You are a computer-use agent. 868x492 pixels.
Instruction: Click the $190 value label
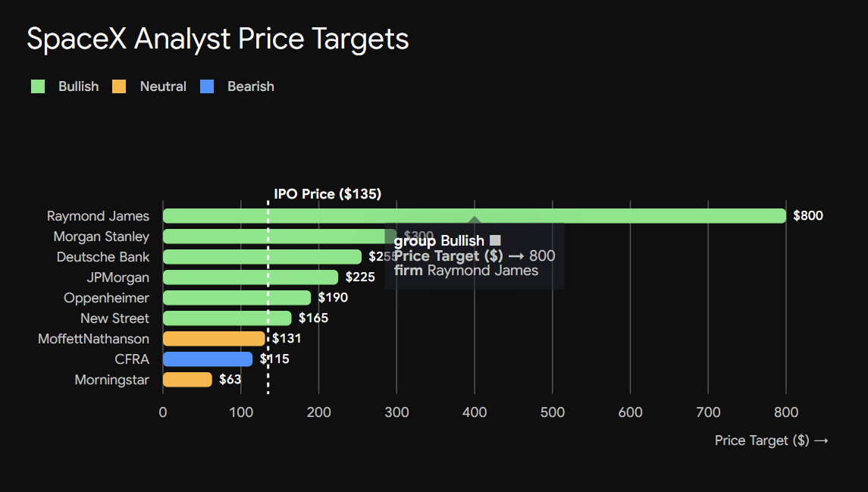333,298
